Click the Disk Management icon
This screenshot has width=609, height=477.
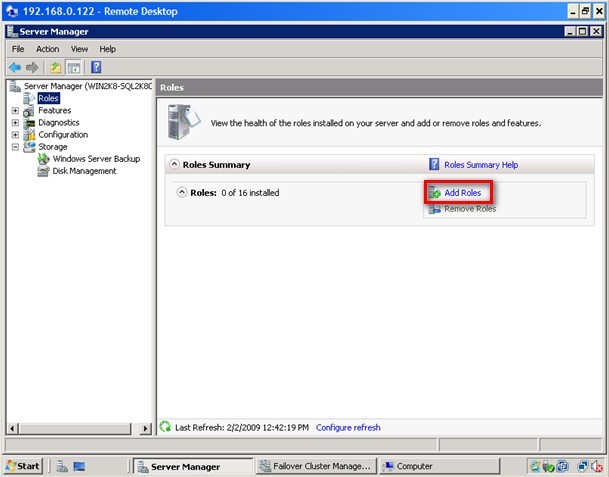(x=43, y=171)
